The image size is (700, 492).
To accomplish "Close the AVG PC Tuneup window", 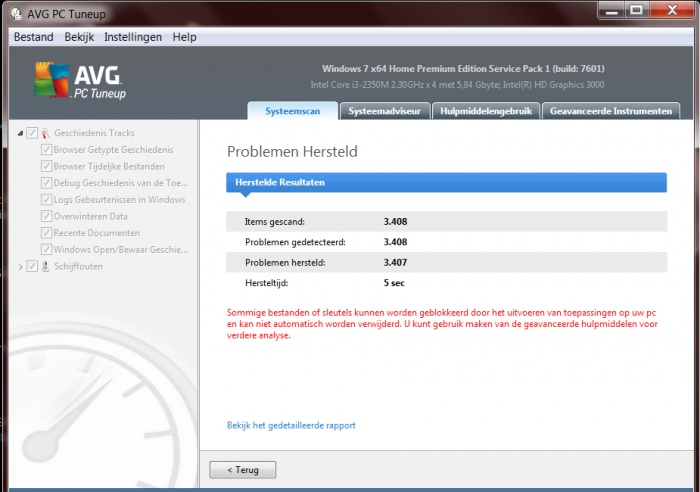I will 672,10.
